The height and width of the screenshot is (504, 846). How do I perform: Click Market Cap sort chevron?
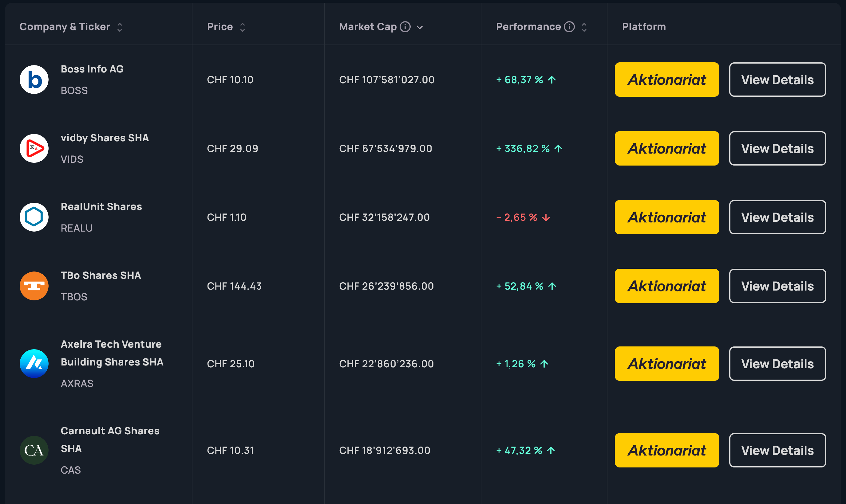pyautogui.click(x=420, y=27)
